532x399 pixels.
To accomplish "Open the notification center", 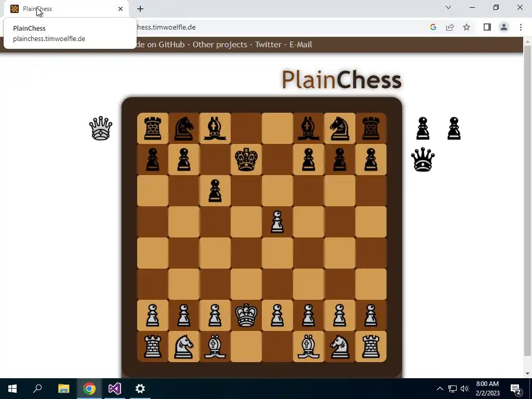I will point(516,389).
